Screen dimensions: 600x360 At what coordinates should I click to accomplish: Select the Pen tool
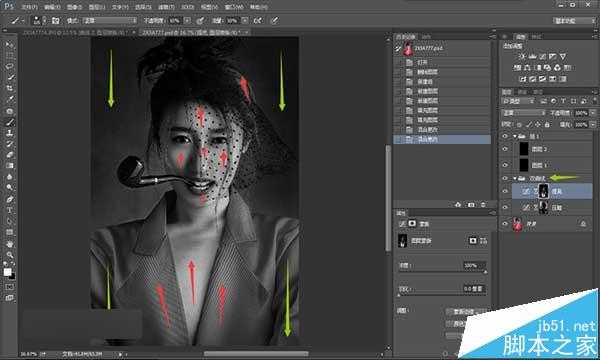[x=9, y=199]
